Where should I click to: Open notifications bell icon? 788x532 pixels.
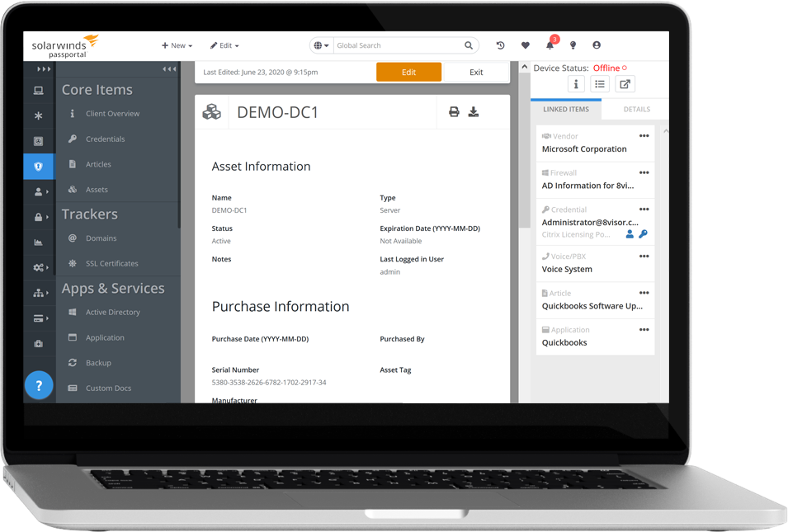(x=550, y=45)
